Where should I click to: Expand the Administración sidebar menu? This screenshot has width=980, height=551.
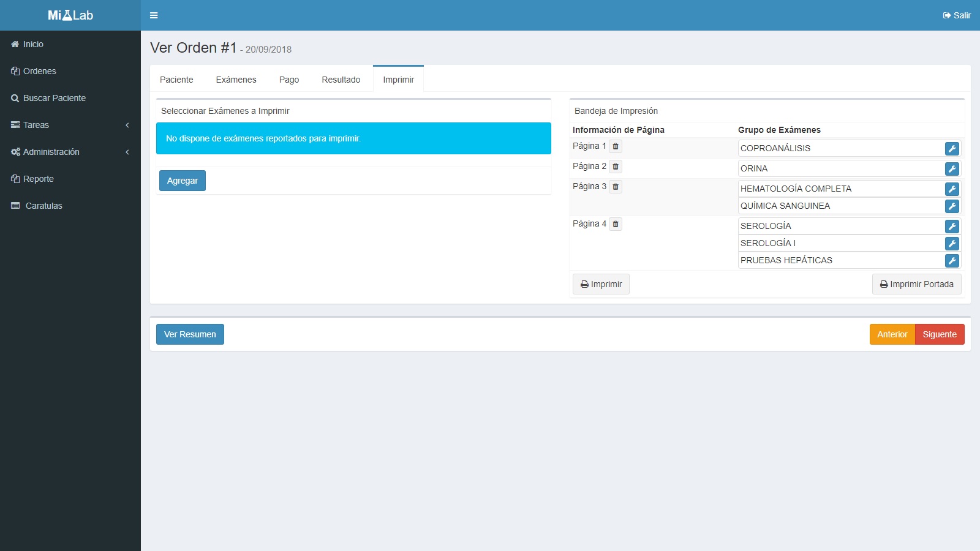point(70,152)
